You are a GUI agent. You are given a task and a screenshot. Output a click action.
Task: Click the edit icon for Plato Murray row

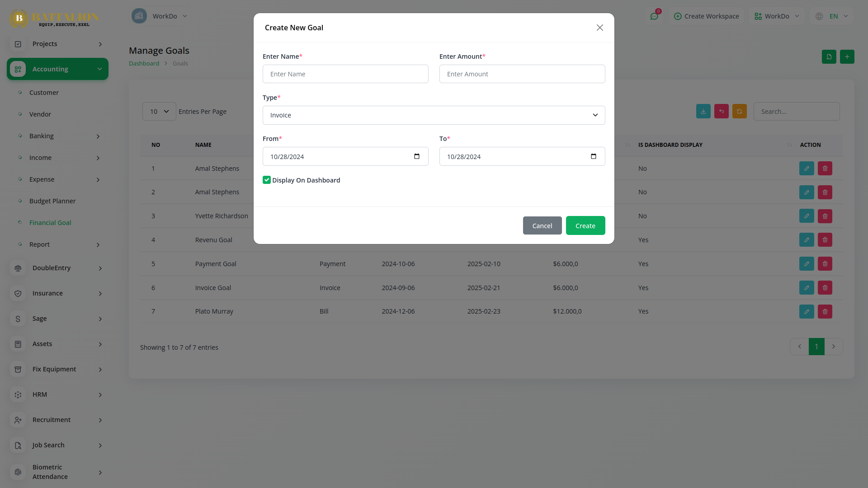click(807, 311)
